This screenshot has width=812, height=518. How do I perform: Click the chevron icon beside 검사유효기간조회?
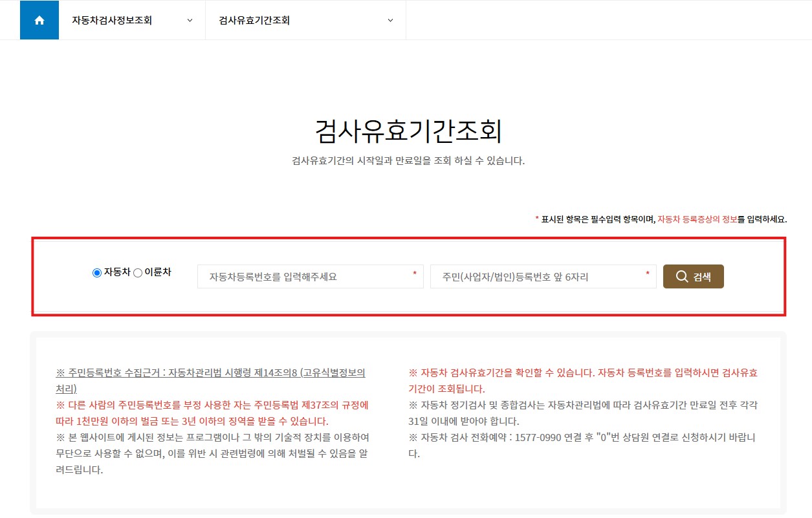389,20
